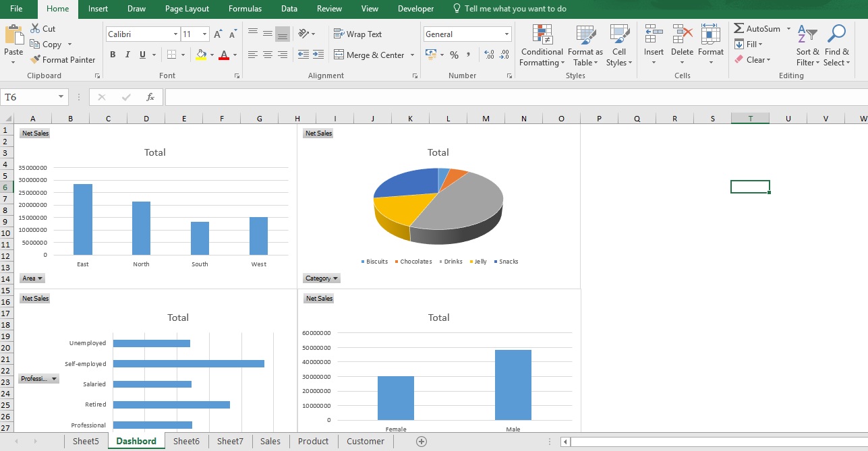Click Decrease Decimal icon

click(505, 55)
